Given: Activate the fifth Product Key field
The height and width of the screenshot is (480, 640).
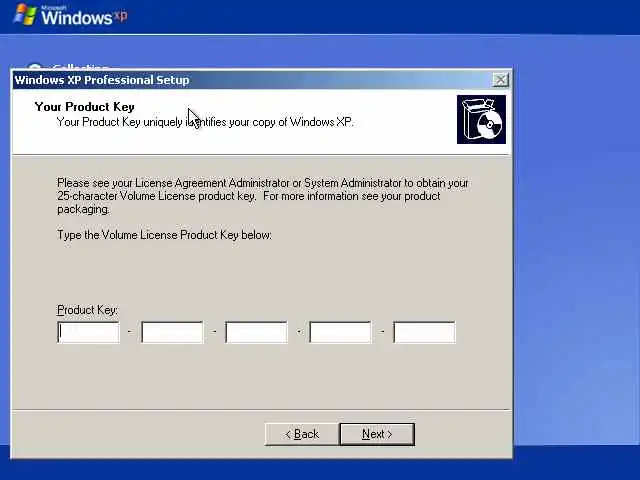Looking at the screenshot, I should point(424,332).
